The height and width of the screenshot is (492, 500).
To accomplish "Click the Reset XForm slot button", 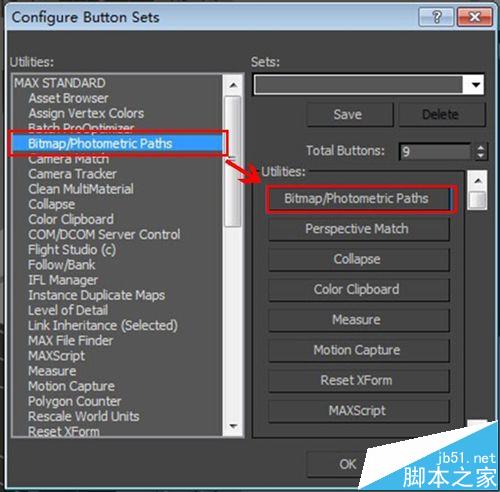I will click(x=359, y=381).
